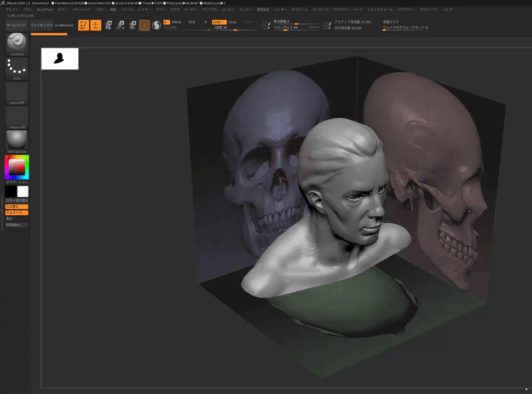Click the bust silhouette thumbnail
Screen dimensions: 532x394
pos(60,59)
